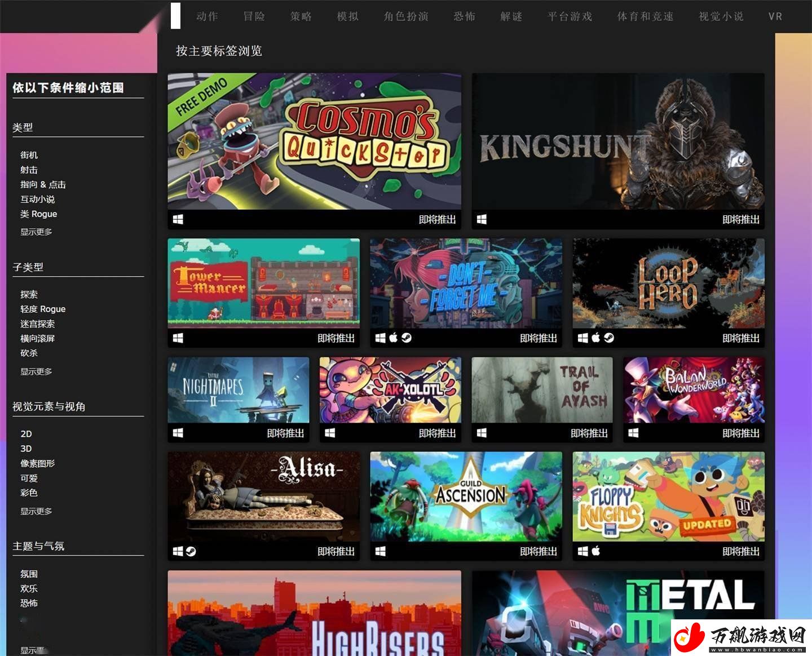Click Windows icon under Alisa card
This screenshot has height=656, width=812.
click(178, 551)
